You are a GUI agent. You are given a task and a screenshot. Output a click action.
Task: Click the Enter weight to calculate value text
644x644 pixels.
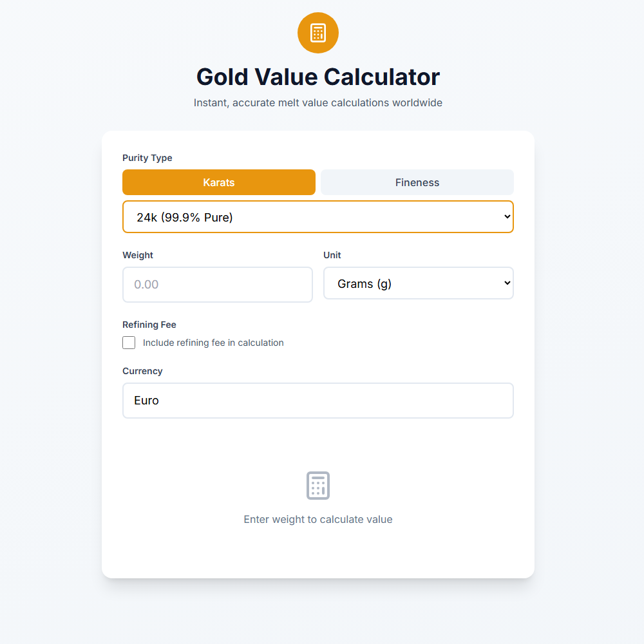(x=317, y=519)
